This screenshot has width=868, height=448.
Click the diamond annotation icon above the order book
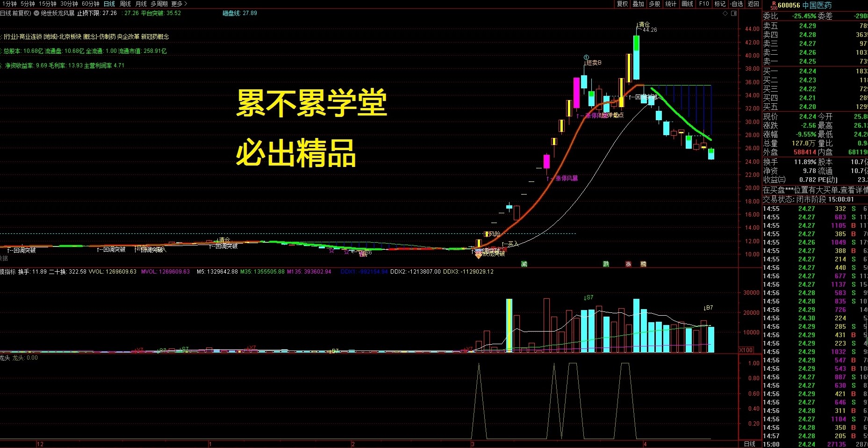tap(725, 14)
